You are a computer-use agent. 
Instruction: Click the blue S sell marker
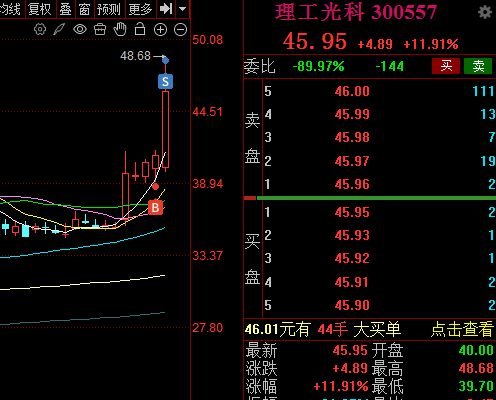pos(165,82)
